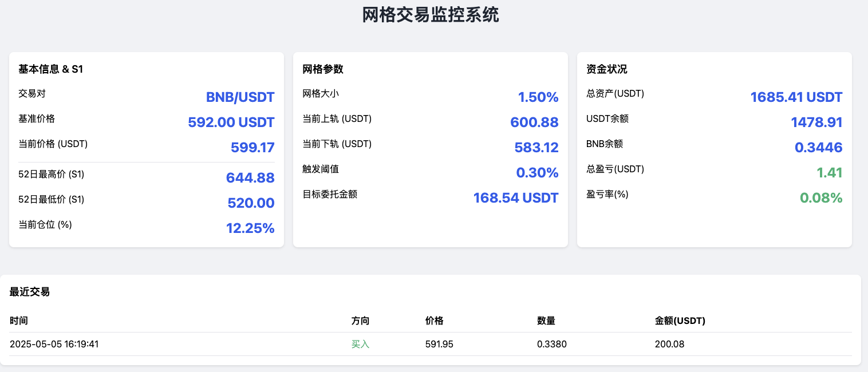Click the 网格交易监控系统 page title
Viewport: 868px width, 372px height.
pos(431,15)
